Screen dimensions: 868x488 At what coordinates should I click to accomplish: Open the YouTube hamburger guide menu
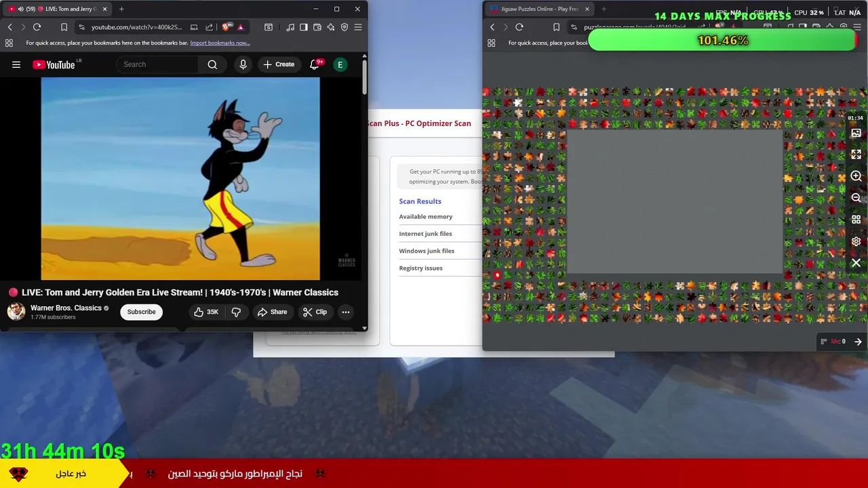click(16, 64)
